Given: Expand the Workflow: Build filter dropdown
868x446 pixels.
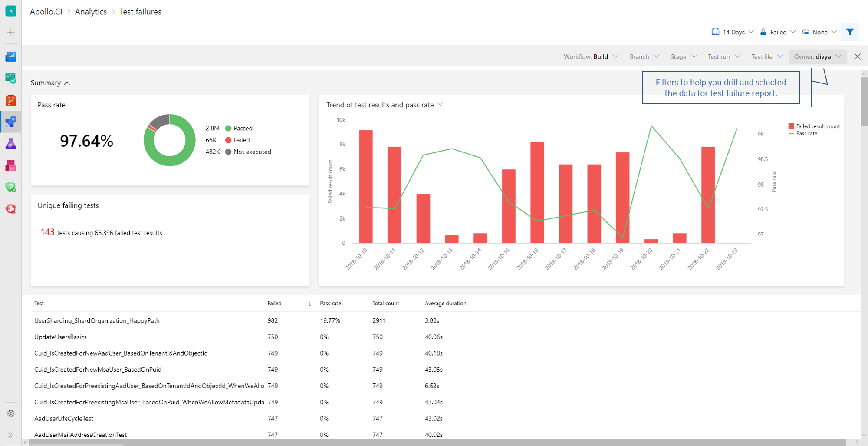Looking at the screenshot, I should click(x=591, y=56).
